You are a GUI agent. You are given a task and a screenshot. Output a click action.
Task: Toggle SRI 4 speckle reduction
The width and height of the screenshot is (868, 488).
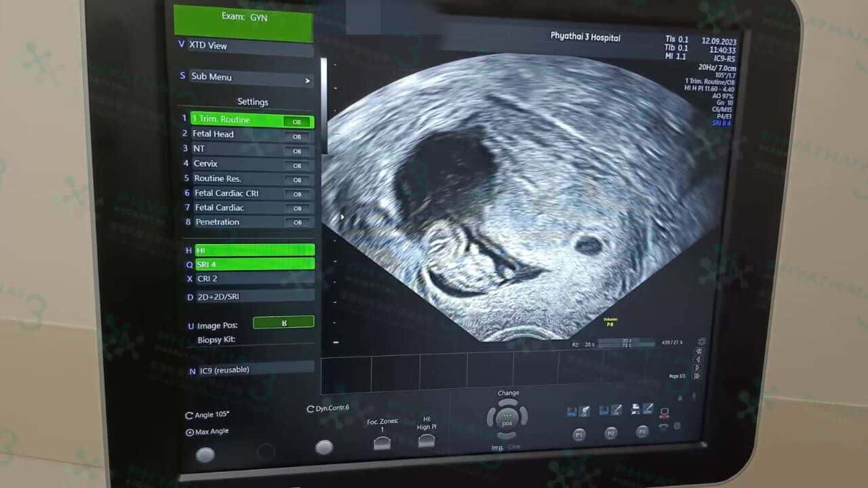(x=254, y=264)
